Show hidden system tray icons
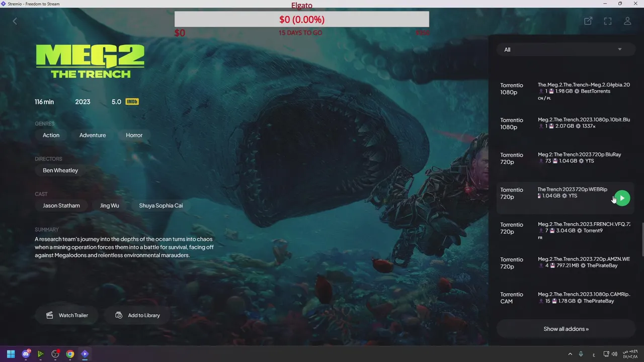 coord(570,354)
